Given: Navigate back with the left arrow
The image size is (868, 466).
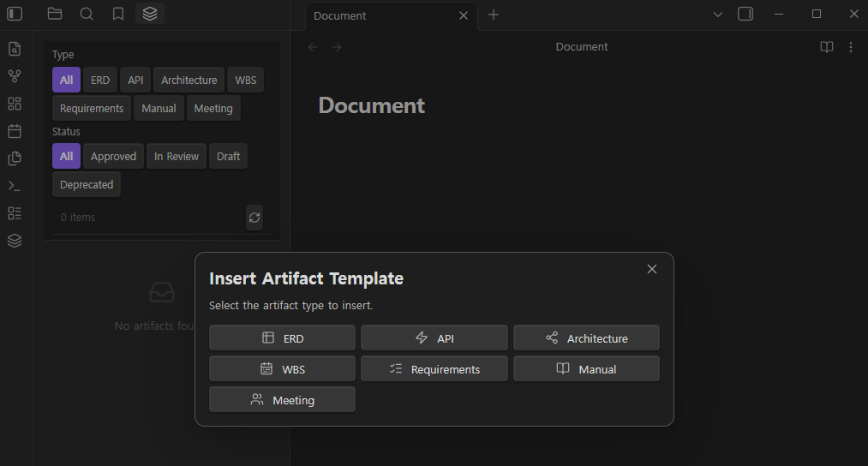Looking at the screenshot, I should click(x=313, y=47).
